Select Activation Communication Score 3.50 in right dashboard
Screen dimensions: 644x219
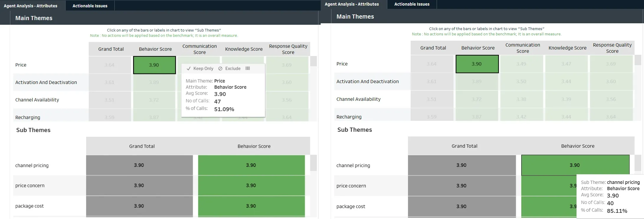pyautogui.click(x=522, y=82)
